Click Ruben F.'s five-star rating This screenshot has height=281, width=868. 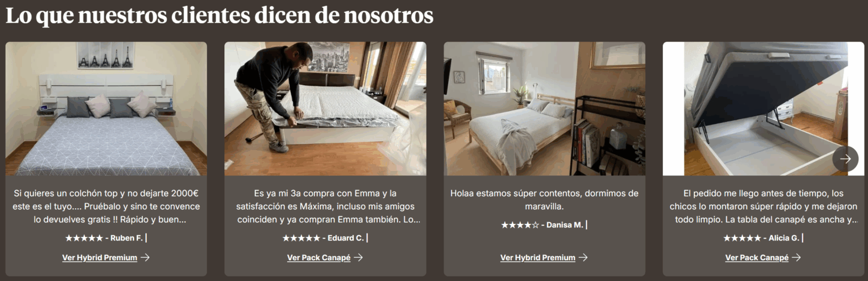click(84, 238)
